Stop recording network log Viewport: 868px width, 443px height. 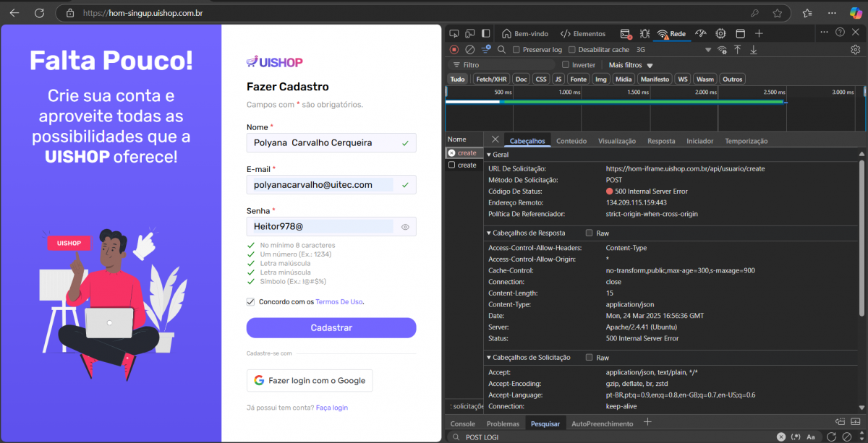pos(454,50)
